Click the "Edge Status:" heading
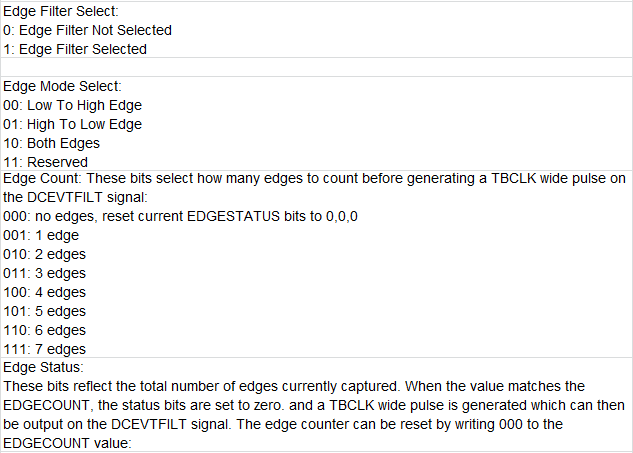This screenshot has width=633, height=453. pyautogui.click(x=43, y=367)
